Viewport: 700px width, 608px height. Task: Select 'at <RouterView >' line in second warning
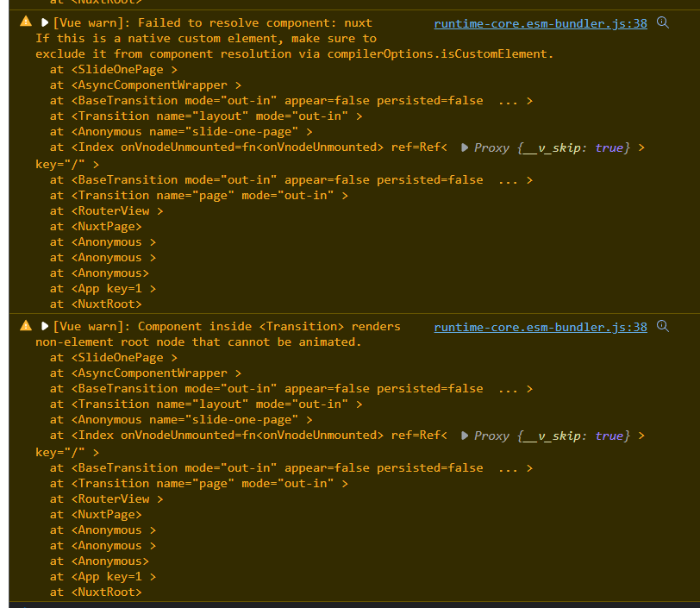pyautogui.click(x=106, y=499)
